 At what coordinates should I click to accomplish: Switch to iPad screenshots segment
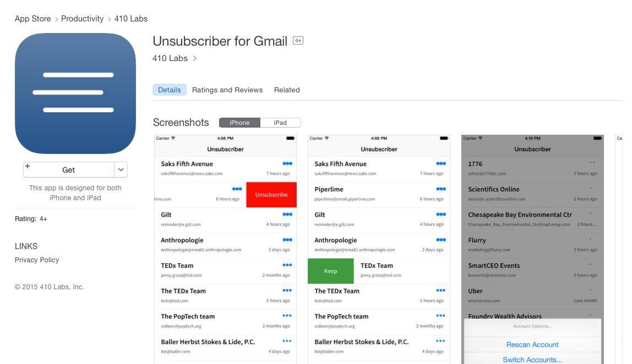(x=280, y=123)
